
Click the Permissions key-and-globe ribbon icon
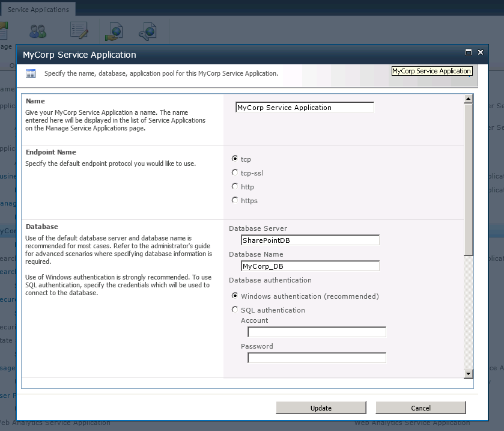(x=147, y=31)
